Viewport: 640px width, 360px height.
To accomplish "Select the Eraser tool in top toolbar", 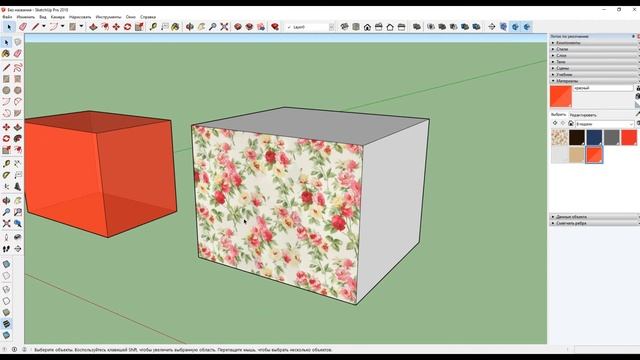I will tap(22, 27).
